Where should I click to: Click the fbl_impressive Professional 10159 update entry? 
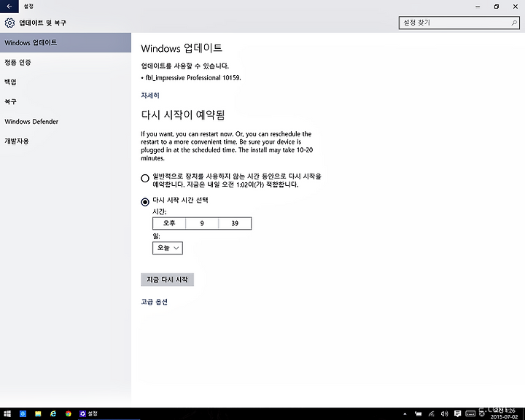[191, 78]
